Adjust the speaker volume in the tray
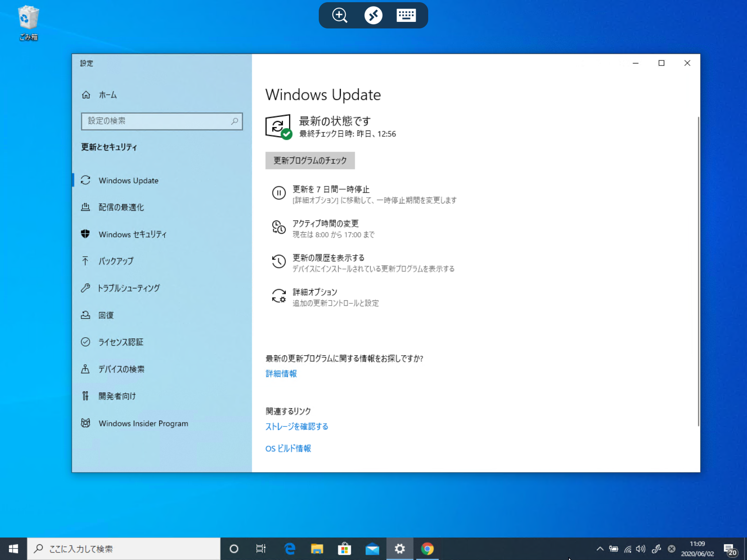The width and height of the screenshot is (747, 560). pyautogui.click(x=640, y=548)
